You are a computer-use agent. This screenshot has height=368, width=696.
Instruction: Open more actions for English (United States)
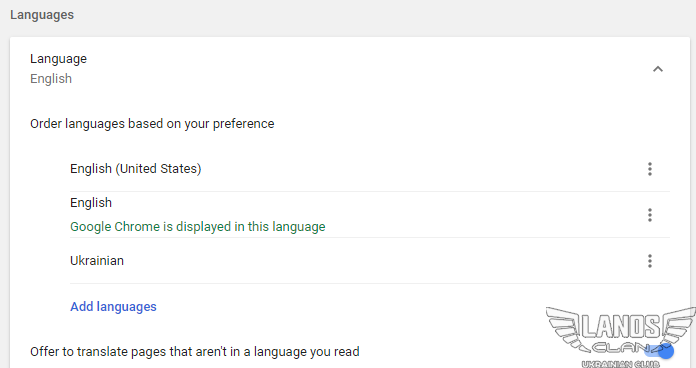click(650, 169)
